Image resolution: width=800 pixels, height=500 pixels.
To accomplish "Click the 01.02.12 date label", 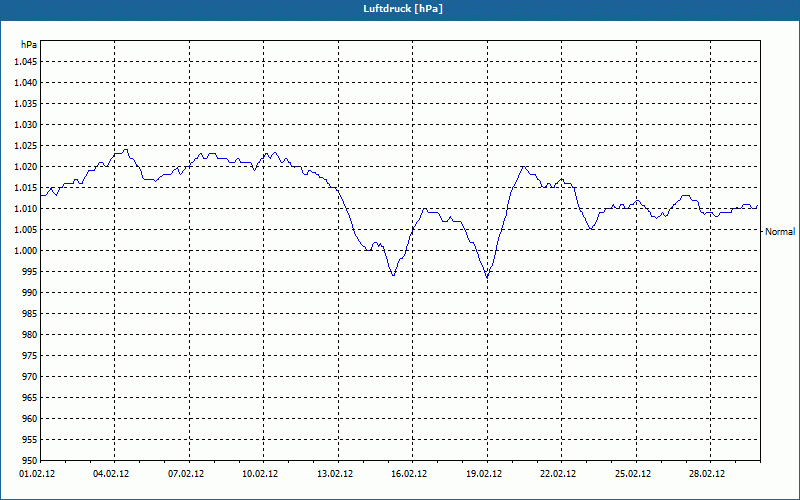I will (37, 474).
